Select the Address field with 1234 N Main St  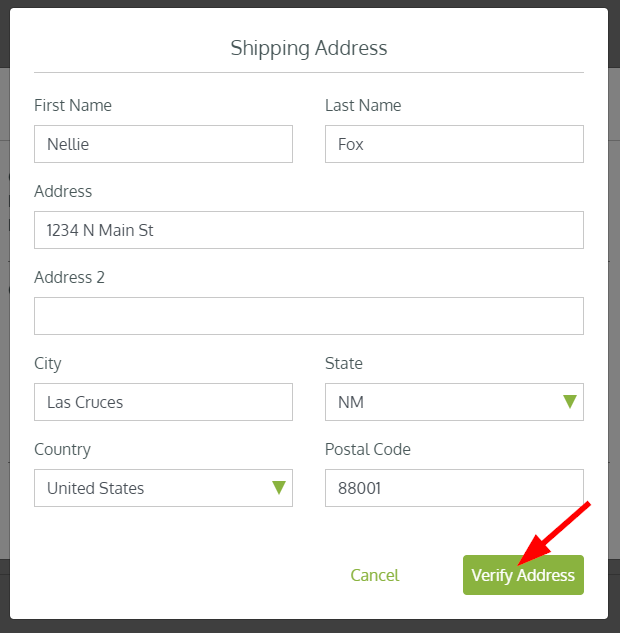[309, 230]
